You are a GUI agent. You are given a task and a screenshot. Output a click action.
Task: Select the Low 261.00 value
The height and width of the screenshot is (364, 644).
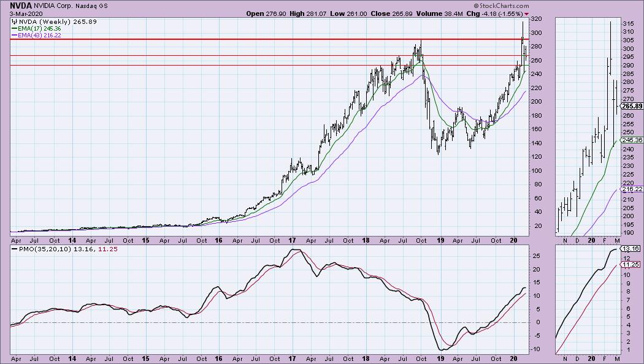coord(349,13)
